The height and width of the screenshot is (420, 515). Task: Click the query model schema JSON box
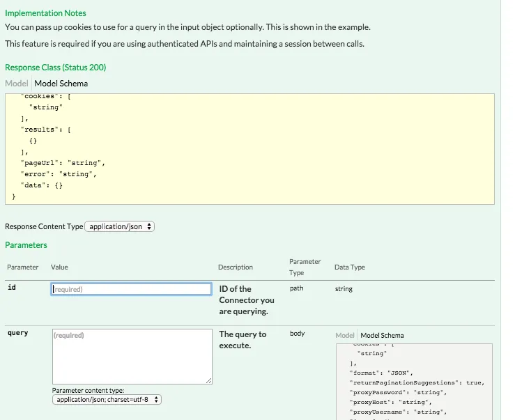(x=414, y=382)
